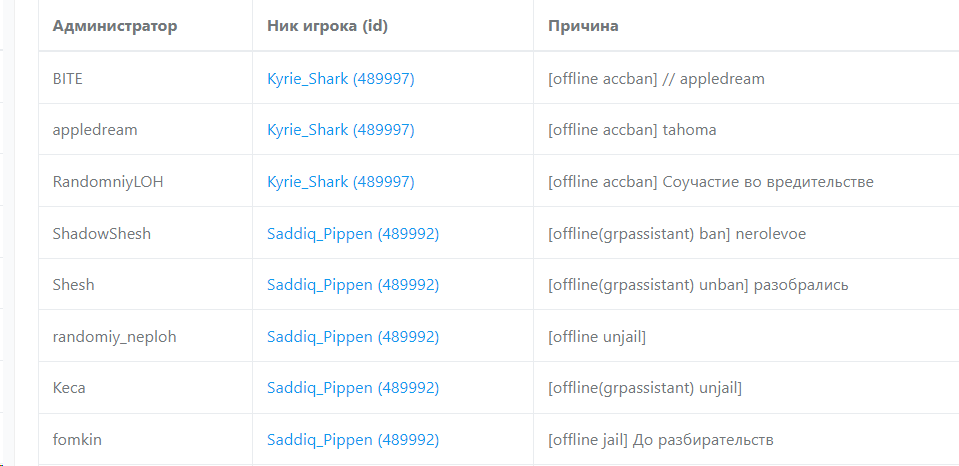Viewport: 959px width, 466px height.
Task: Open Saddiq_Pippen link in the Keca row
Action: tap(353, 388)
